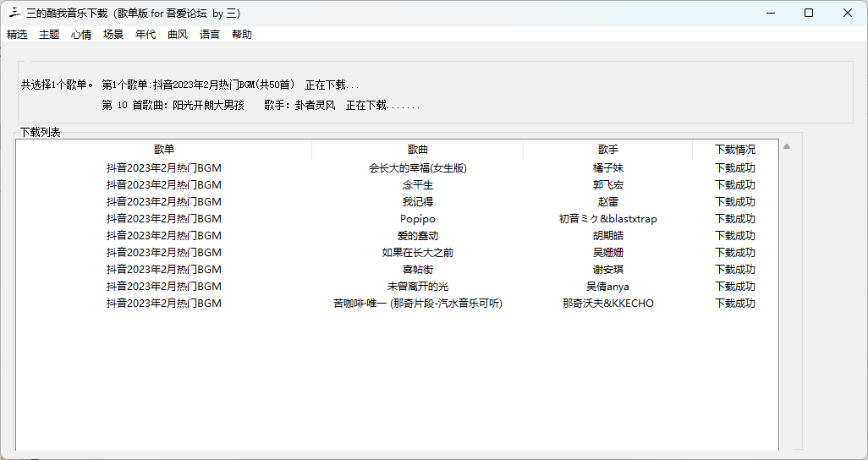Click singer 吴姗姗
Image resolution: width=868 pixels, height=460 pixels.
click(x=607, y=253)
